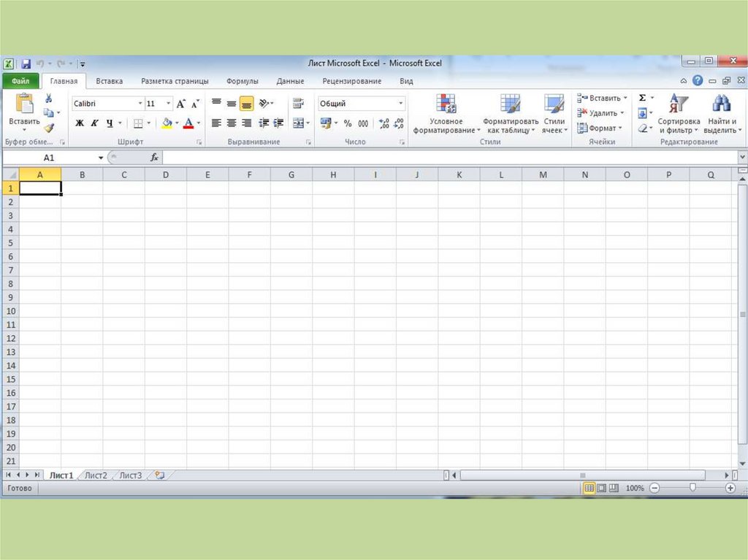Viewport: 748px width, 560px height.
Task: Apply the yellow fill color bucket
Action: click(x=167, y=123)
